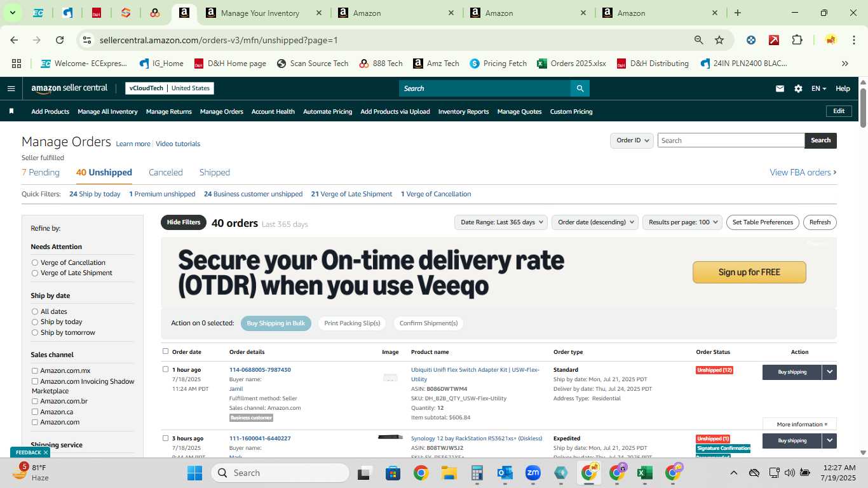Open Excel from the taskbar
The height and width of the screenshot is (488, 868).
click(644, 473)
